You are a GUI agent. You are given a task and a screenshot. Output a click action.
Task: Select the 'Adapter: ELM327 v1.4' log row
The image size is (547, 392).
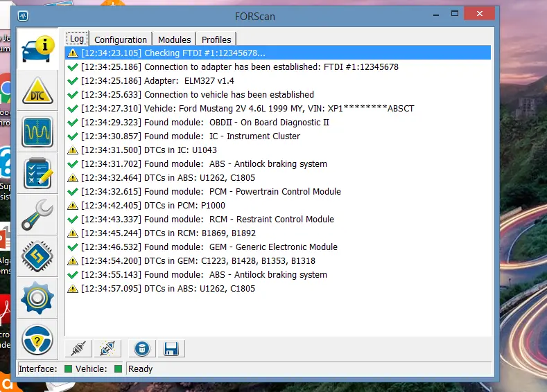click(x=278, y=81)
